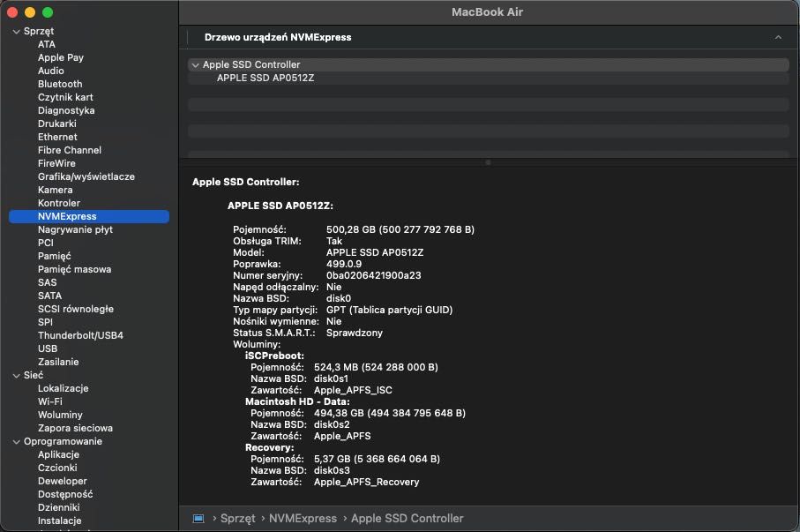Click S.M.A.R.T. status value Sprawdzony
The width and height of the screenshot is (800, 532).
(x=354, y=333)
